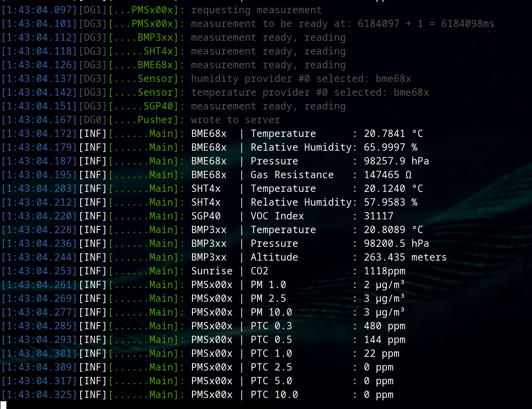532x409 pixels.
Task: Click the BME68x Temperature value 20.7841 °C
Action: pos(393,134)
